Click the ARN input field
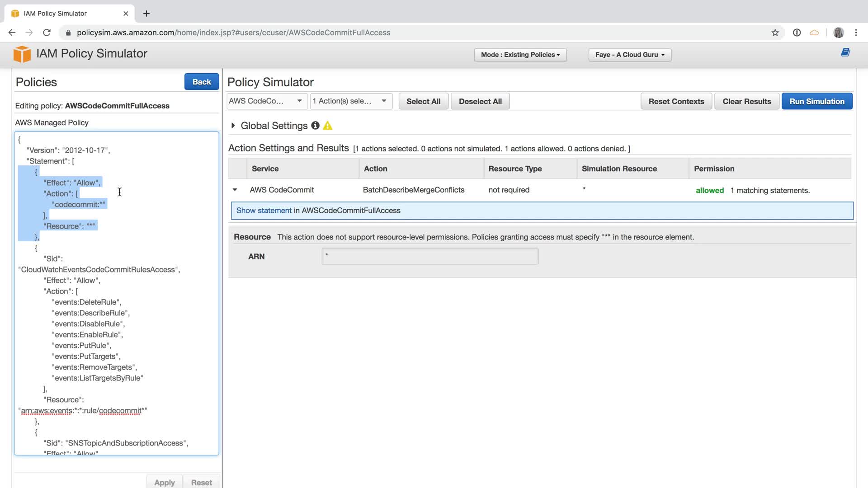The height and width of the screenshot is (488, 868). (x=429, y=256)
